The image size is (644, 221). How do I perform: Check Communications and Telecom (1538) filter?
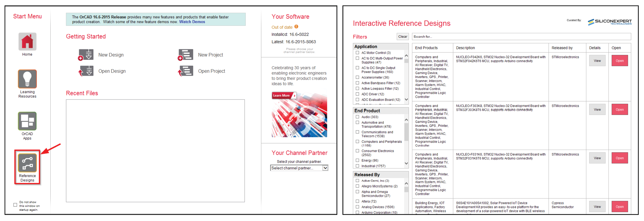[x=357, y=132]
